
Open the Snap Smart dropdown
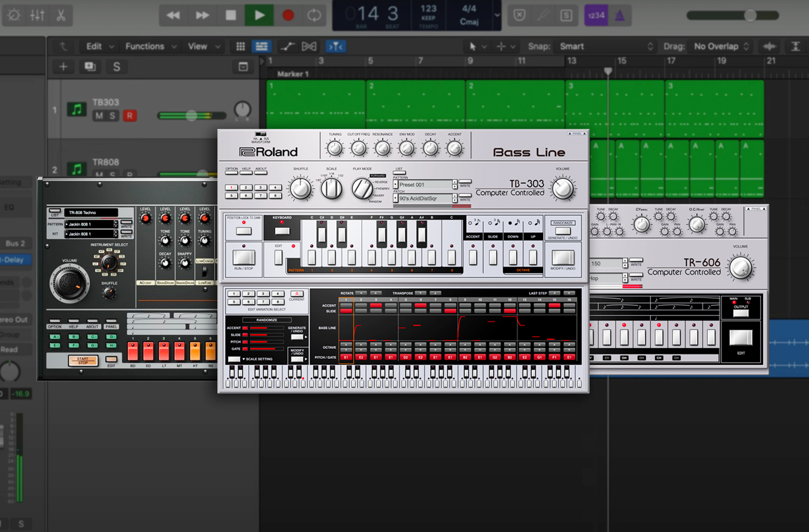click(x=605, y=46)
